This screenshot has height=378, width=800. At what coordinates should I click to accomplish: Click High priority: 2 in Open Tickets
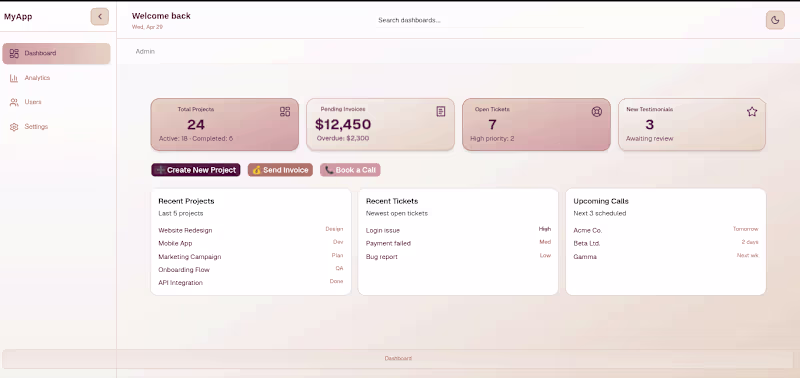point(492,138)
